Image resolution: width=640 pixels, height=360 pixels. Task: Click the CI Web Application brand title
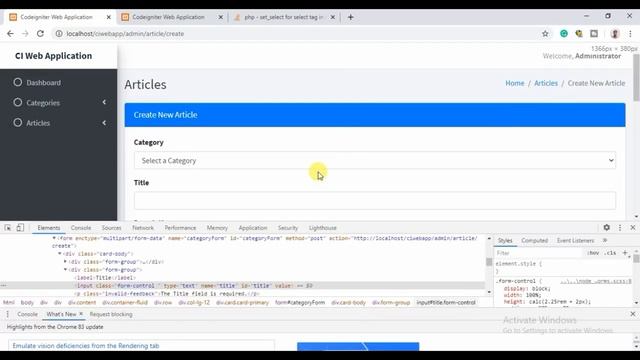[x=53, y=56]
